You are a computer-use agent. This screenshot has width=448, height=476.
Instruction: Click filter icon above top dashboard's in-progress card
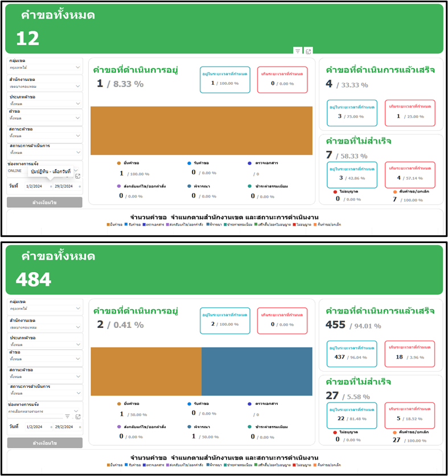[298, 51]
